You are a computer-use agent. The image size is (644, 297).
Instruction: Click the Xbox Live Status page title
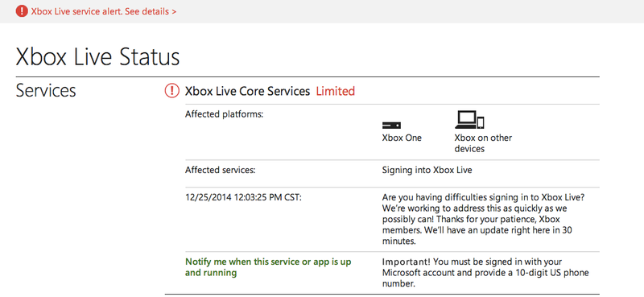click(97, 56)
